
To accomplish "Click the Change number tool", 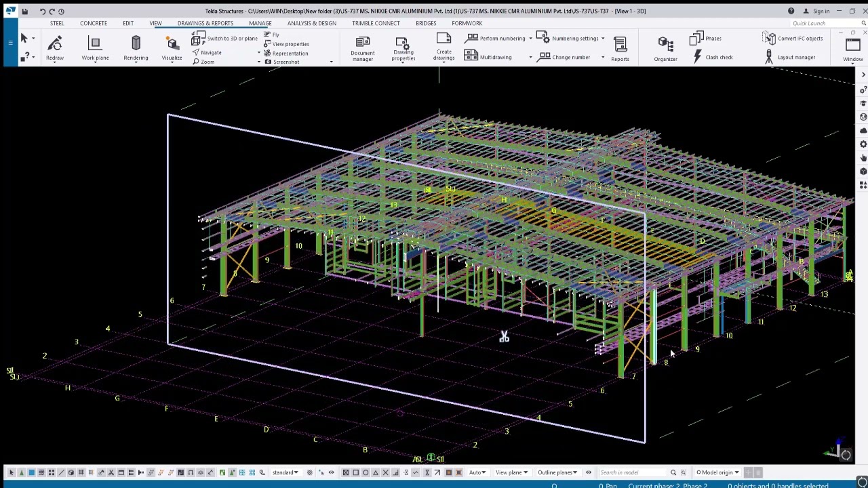I will (x=564, y=57).
